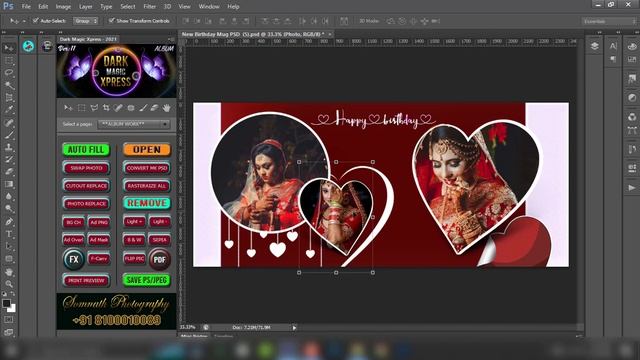Open the Window menu

209,7
